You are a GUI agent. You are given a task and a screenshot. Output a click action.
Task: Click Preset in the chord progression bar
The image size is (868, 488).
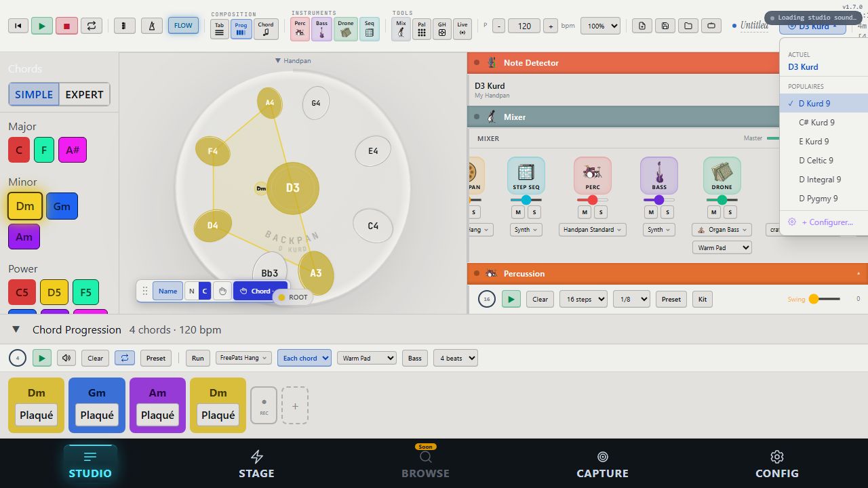point(156,358)
